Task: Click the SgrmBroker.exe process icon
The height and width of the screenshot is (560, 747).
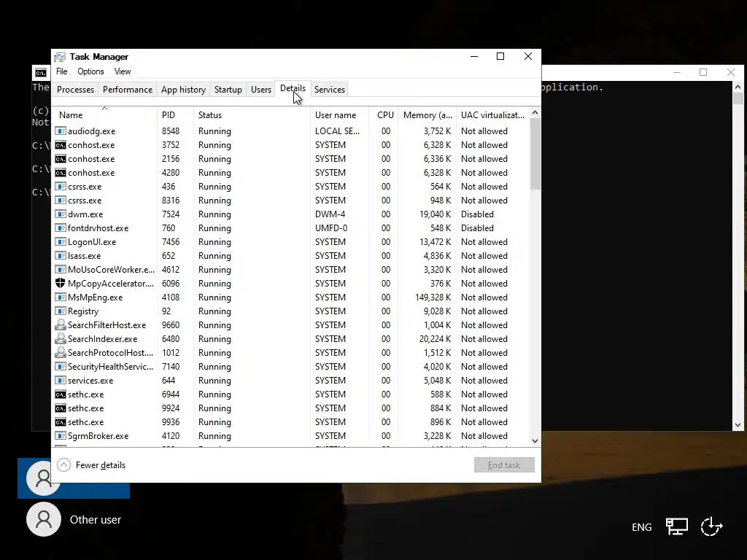Action: pyautogui.click(x=60, y=436)
